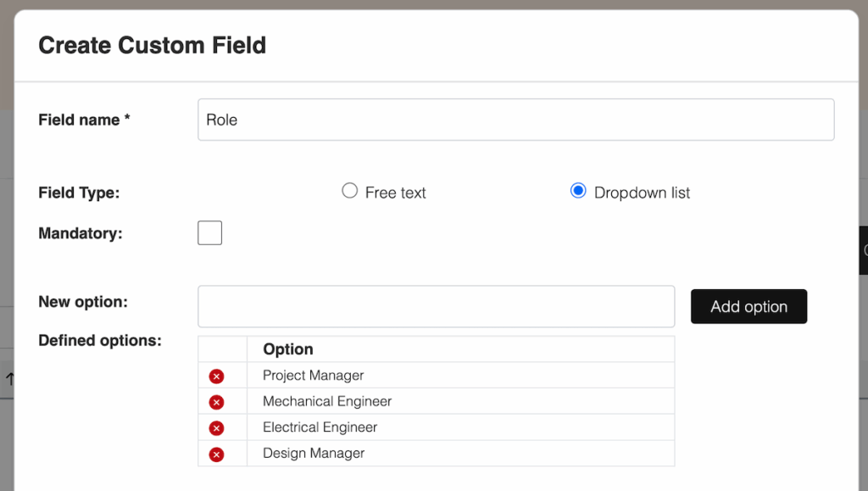This screenshot has width=868, height=491.
Task: Click the Project Manager option text
Action: point(313,376)
